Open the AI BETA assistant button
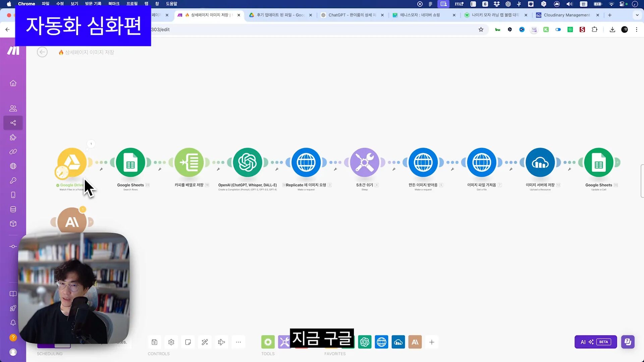The width and height of the screenshot is (644, 362). 595,342
